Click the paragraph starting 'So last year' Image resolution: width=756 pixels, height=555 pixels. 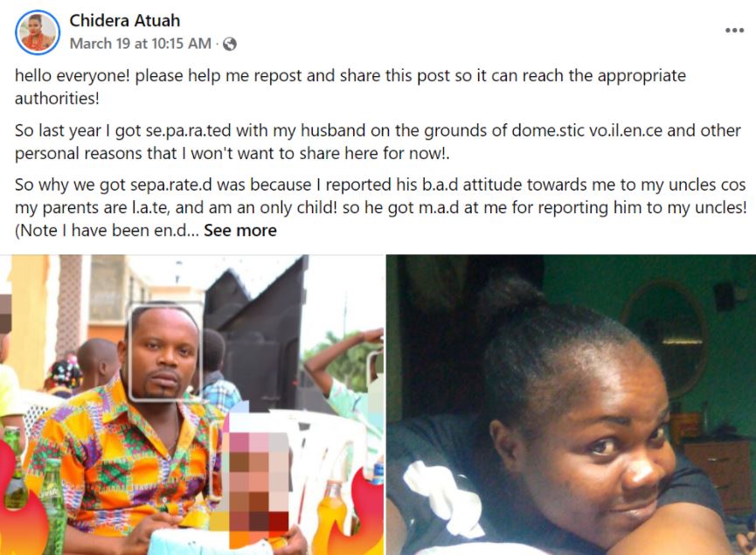coord(378,142)
